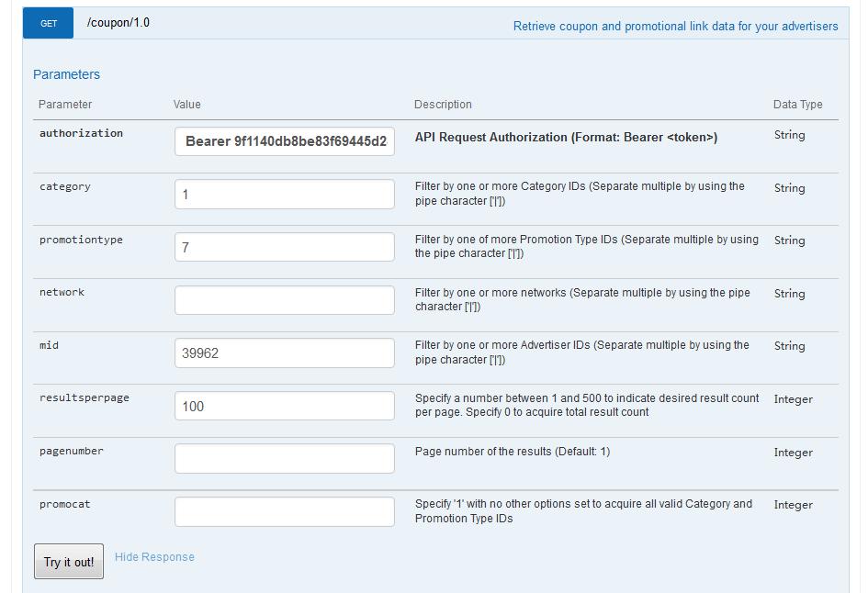868x593 pixels.
Task: Click the Parameter column header
Action: (x=65, y=105)
